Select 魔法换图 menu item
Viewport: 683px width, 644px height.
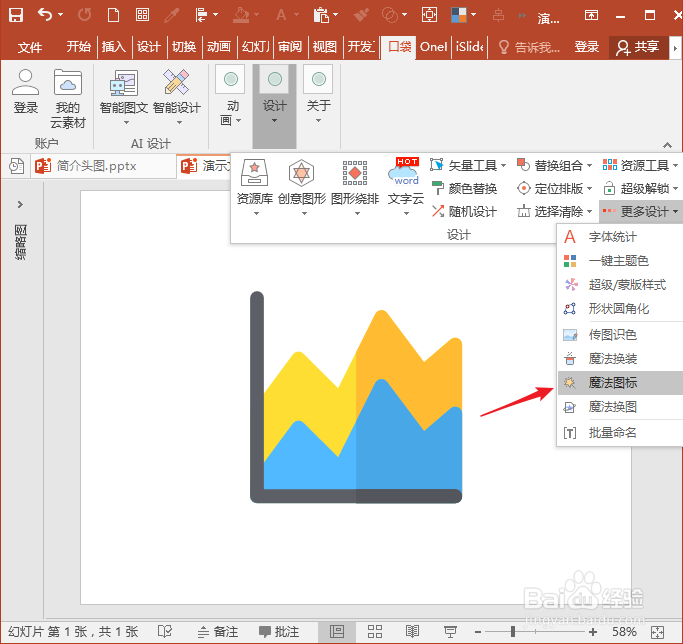pyautogui.click(x=620, y=407)
